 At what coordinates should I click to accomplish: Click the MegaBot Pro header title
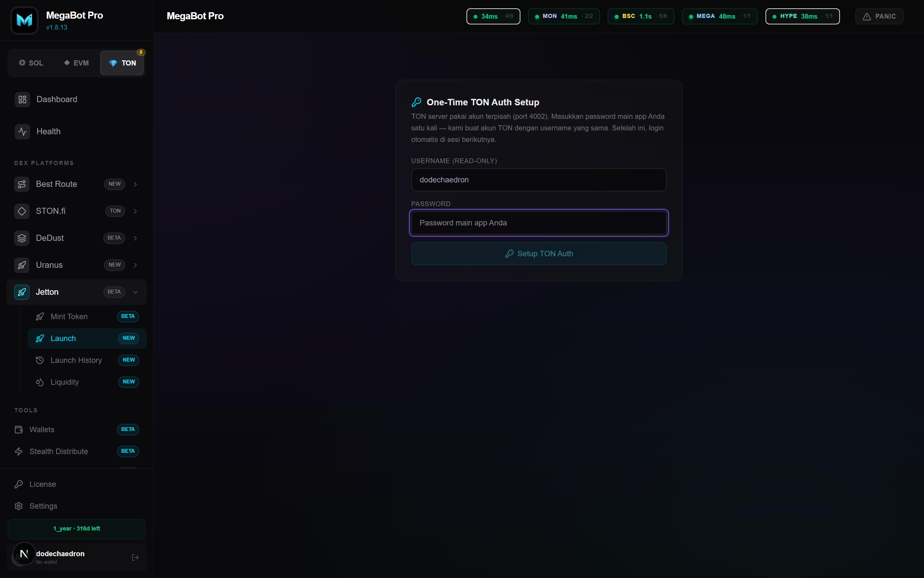[x=195, y=16]
